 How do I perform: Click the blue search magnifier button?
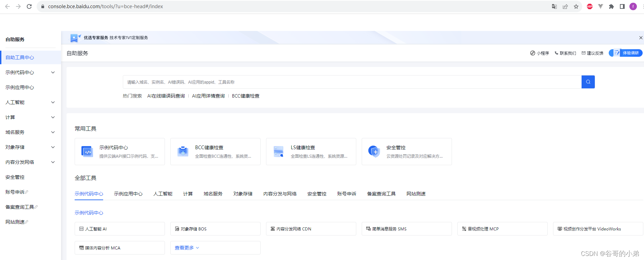[588, 82]
